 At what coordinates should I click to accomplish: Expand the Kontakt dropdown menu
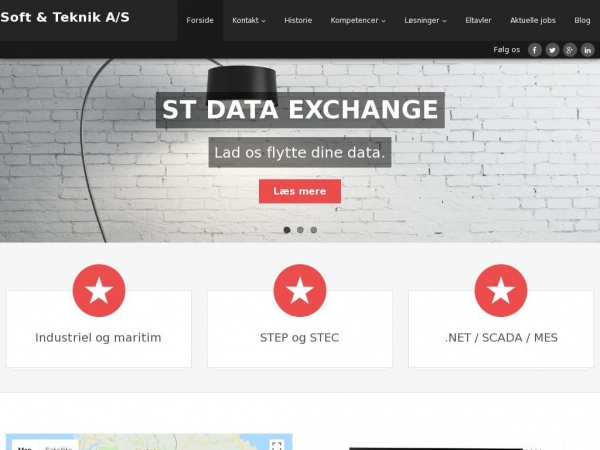(x=249, y=20)
